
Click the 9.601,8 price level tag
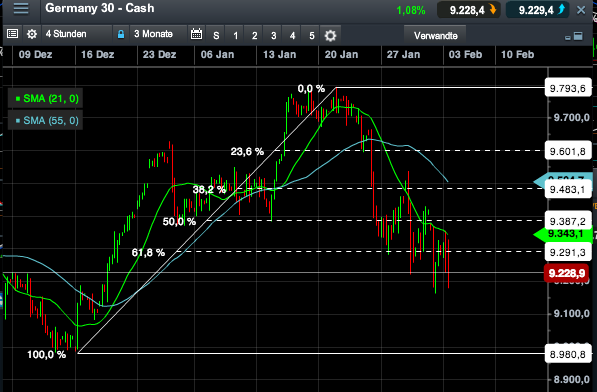(568, 151)
